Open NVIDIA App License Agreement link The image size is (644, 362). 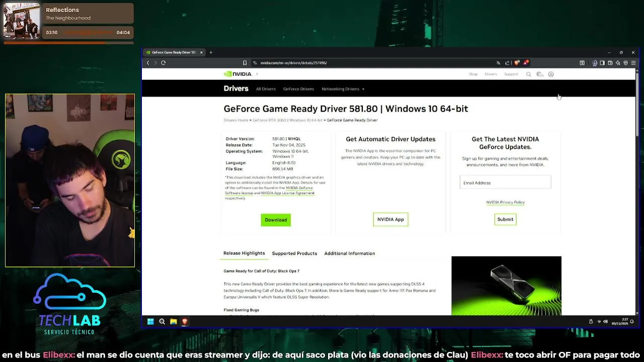click(287, 193)
